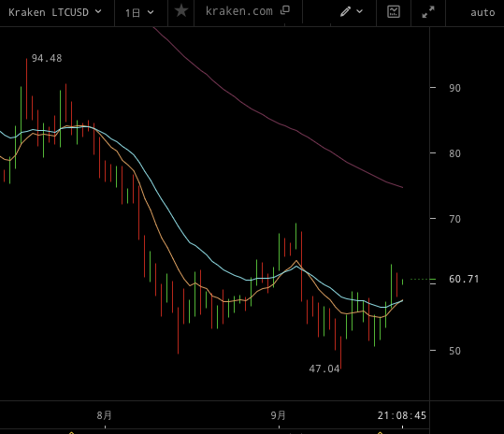Click the current price 60.71 label
The height and width of the screenshot is (434, 504).
click(x=464, y=279)
